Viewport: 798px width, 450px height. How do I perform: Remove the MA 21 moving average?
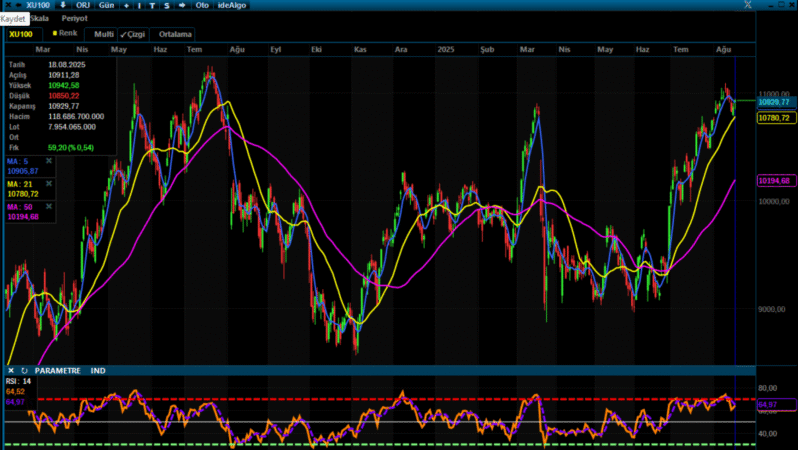[x=49, y=184]
